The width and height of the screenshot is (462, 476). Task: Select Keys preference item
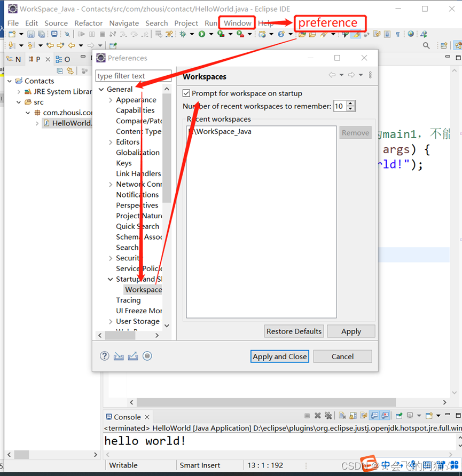(123, 163)
